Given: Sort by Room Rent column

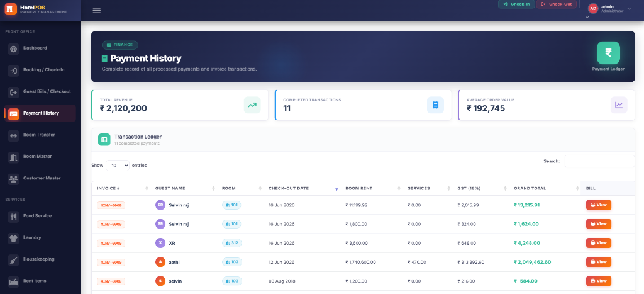Looking at the screenshot, I should point(371,188).
